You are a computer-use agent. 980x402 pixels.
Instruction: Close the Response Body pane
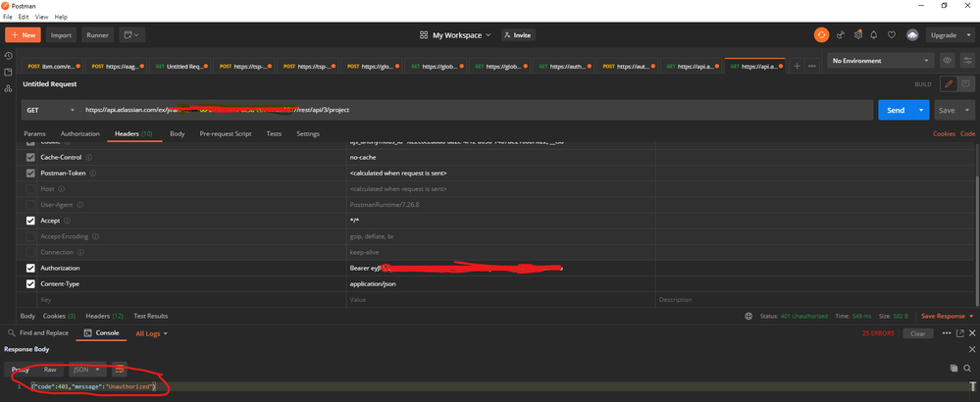(x=972, y=350)
